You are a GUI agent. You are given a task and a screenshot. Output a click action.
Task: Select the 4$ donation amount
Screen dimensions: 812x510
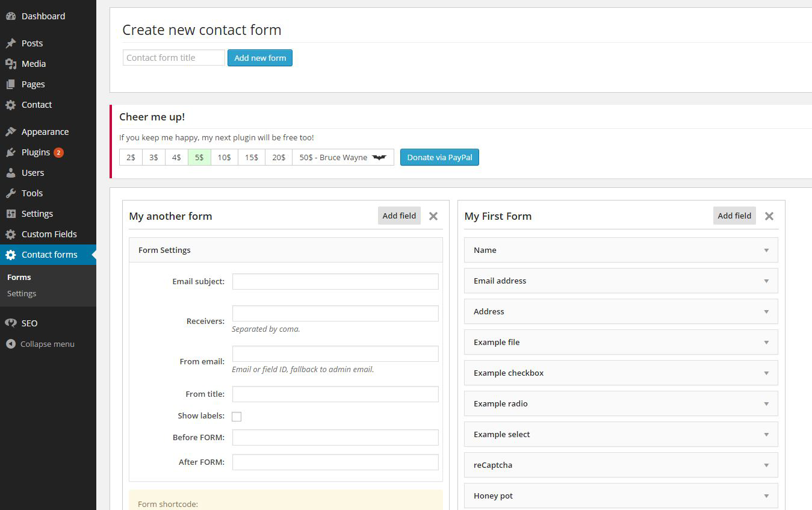(176, 157)
